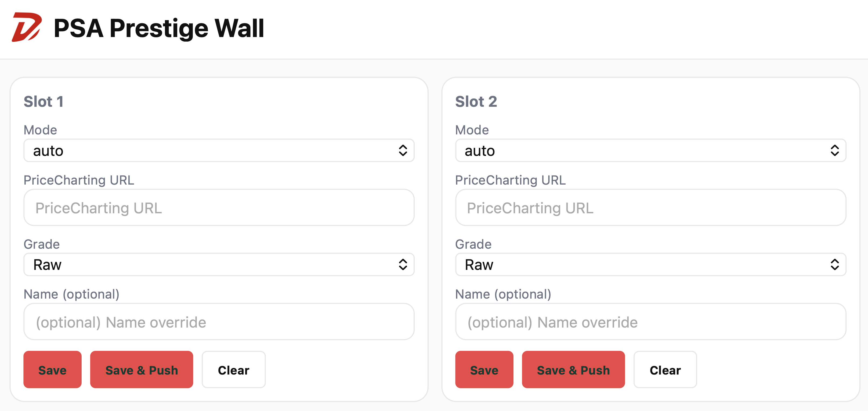The width and height of the screenshot is (868, 411).
Task: Open the Slot 2 Mode dropdown
Action: [650, 151]
